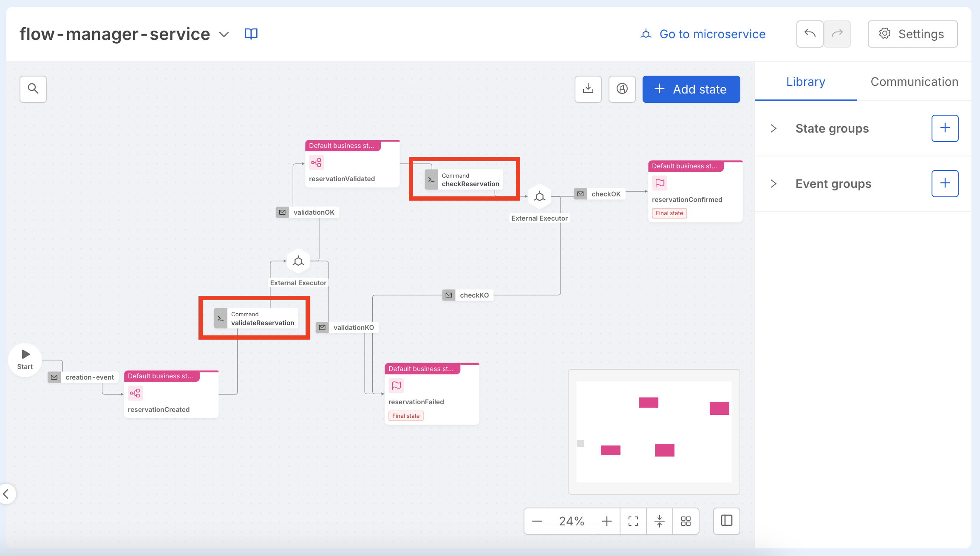The image size is (980, 556).
Task: Toggle fit-to-height view control
Action: click(x=660, y=521)
